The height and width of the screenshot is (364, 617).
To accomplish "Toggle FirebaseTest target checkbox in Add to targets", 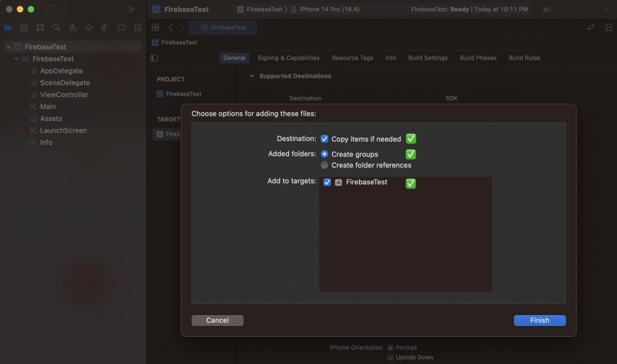I will (327, 182).
